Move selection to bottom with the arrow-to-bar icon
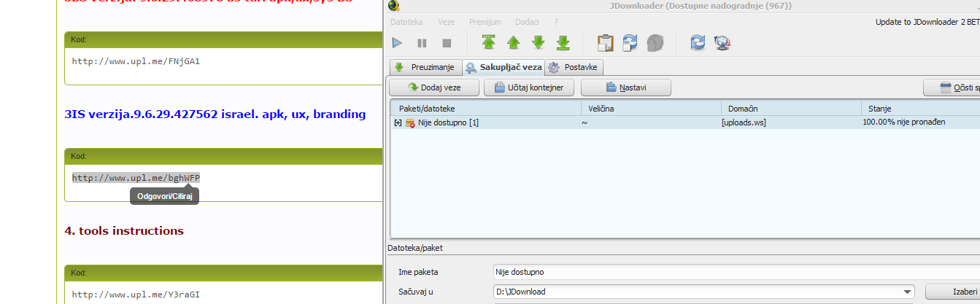980x304 pixels. click(563, 42)
